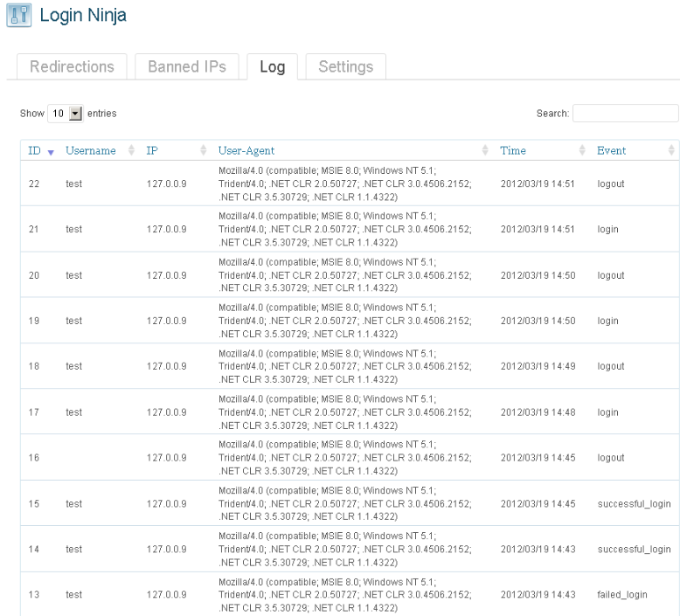This screenshot has height=616, width=680.
Task: Click the logout event in row 20
Action: (x=611, y=275)
